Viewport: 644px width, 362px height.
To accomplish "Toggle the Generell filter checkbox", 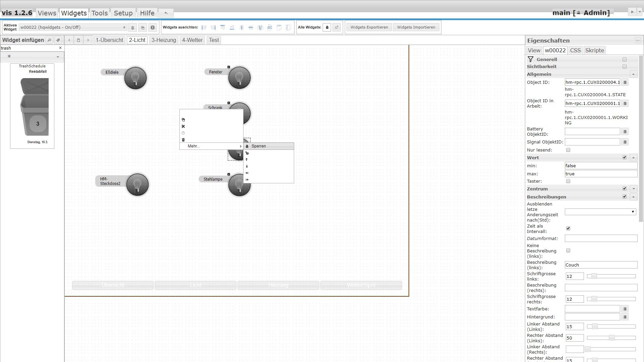I will pyautogui.click(x=625, y=59).
